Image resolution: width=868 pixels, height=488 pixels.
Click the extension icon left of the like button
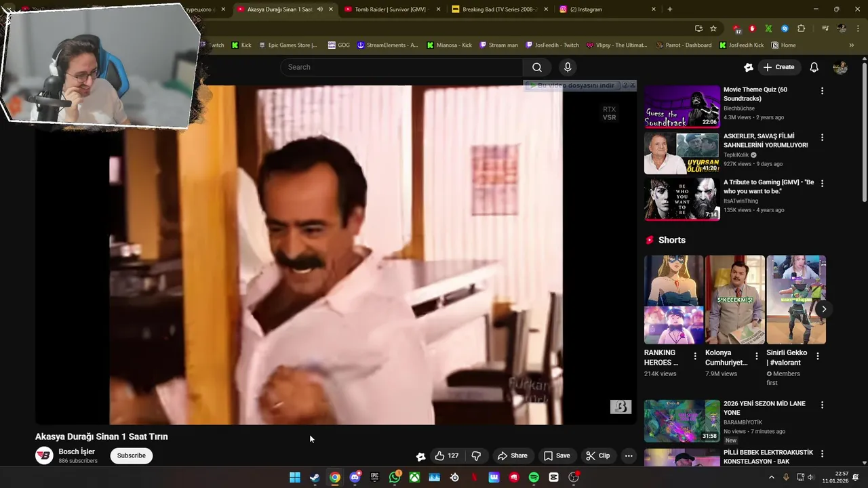[x=420, y=456]
